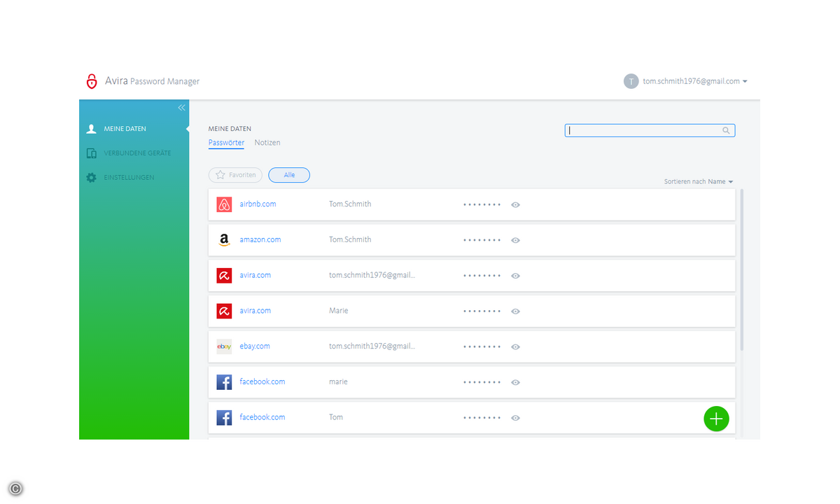The width and height of the screenshot is (840, 504).
Task: Open the airbnb.com link
Action: (x=258, y=204)
